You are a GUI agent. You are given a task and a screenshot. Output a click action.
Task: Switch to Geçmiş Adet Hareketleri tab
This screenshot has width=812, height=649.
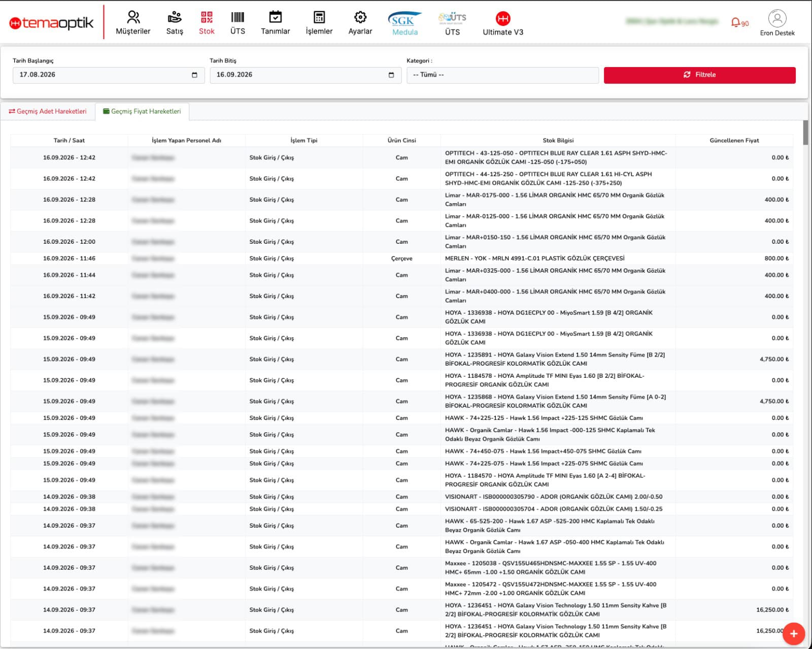click(48, 111)
